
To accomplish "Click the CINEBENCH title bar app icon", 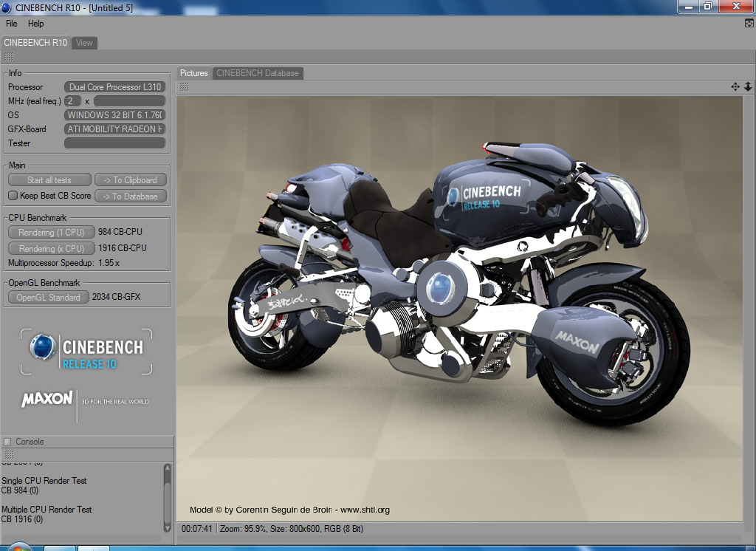I will (x=6, y=7).
